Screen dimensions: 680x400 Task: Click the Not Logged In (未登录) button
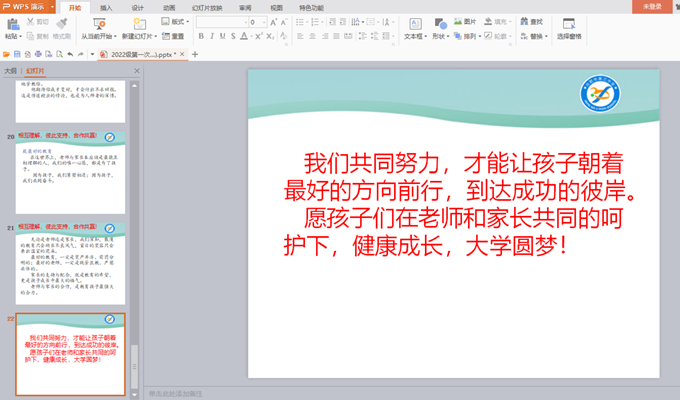[x=652, y=6]
